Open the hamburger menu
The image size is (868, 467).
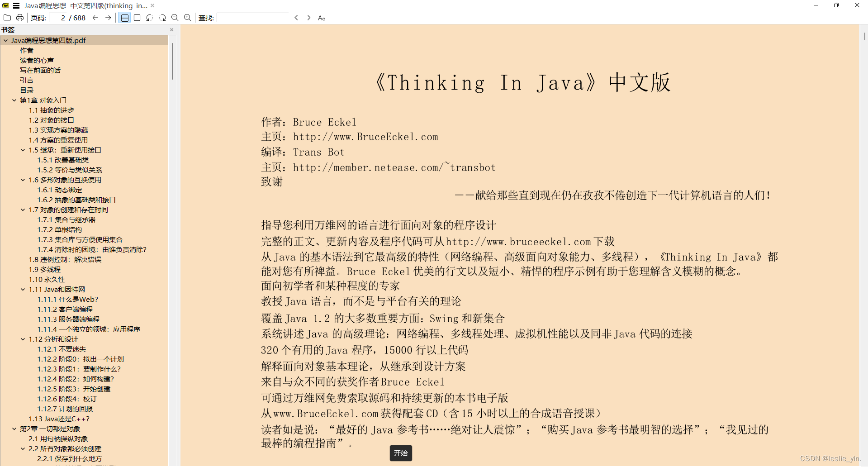[16, 5]
